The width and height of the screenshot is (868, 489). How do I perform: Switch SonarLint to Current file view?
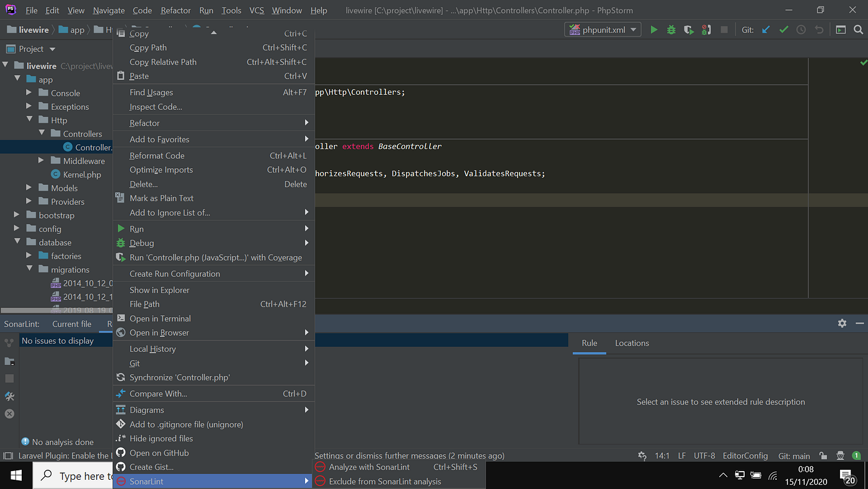[71, 323]
